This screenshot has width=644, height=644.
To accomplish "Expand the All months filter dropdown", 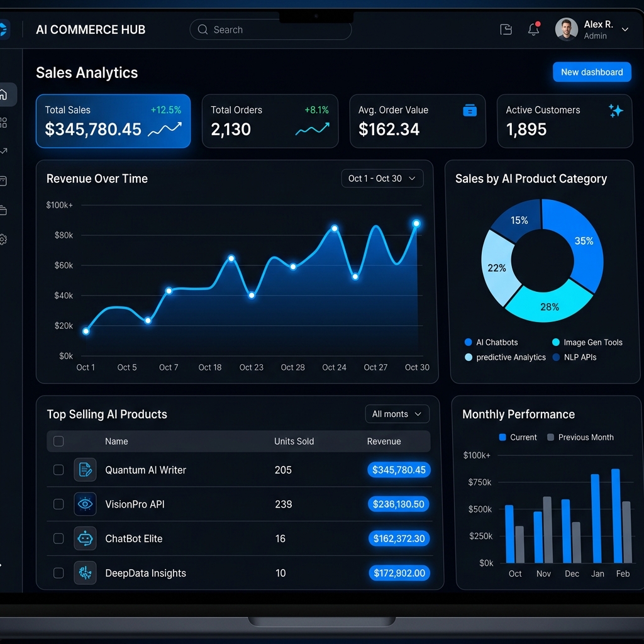I will click(397, 414).
